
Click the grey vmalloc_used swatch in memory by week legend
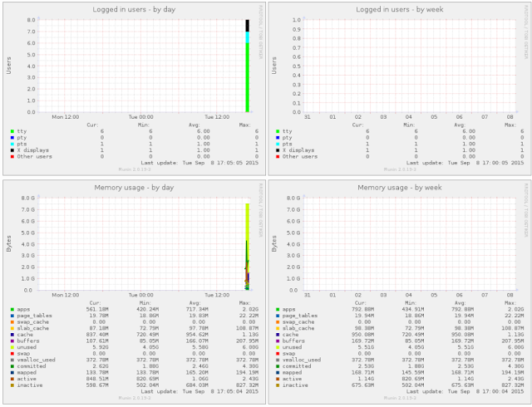[278, 360]
